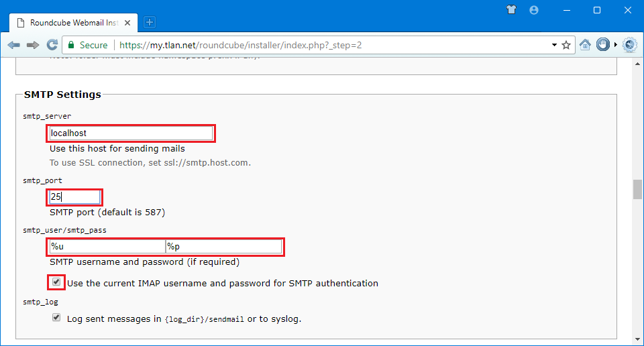Go to the home page icon
This screenshot has width=644, height=346.
[585, 45]
